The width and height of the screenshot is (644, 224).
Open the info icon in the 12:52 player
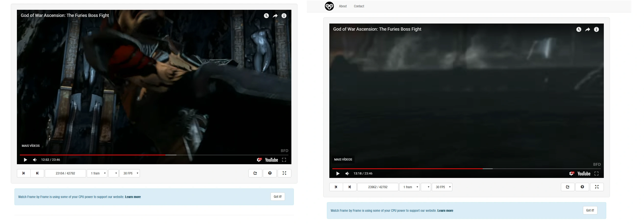(284, 16)
